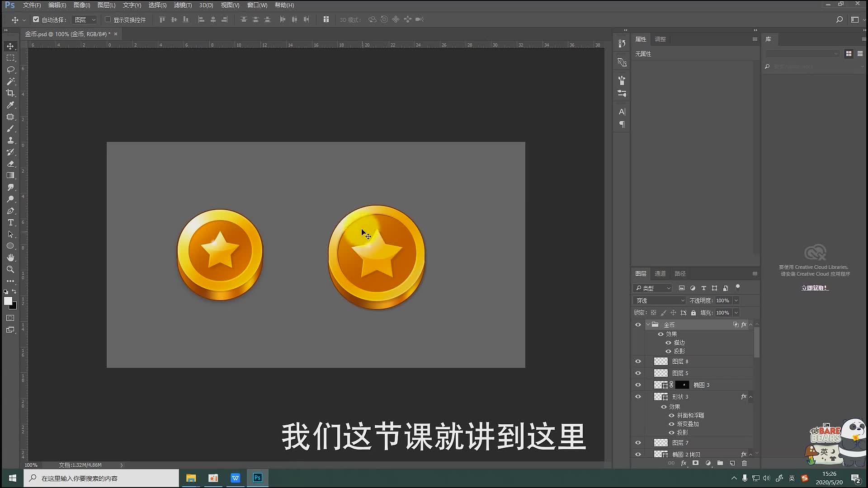Image resolution: width=868 pixels, height=488 pixels.
Task: Open the fill slider dropdown arrow
Action: (736, 313)
